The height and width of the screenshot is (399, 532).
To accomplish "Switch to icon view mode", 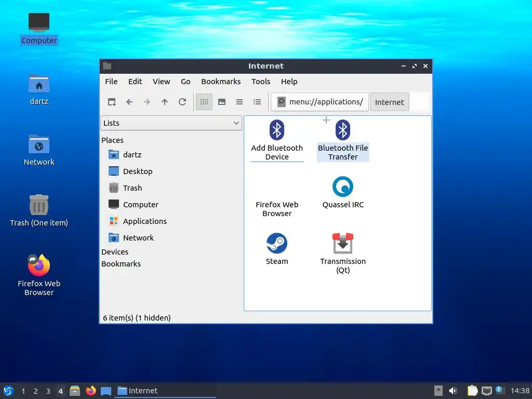I will (204, 102).
